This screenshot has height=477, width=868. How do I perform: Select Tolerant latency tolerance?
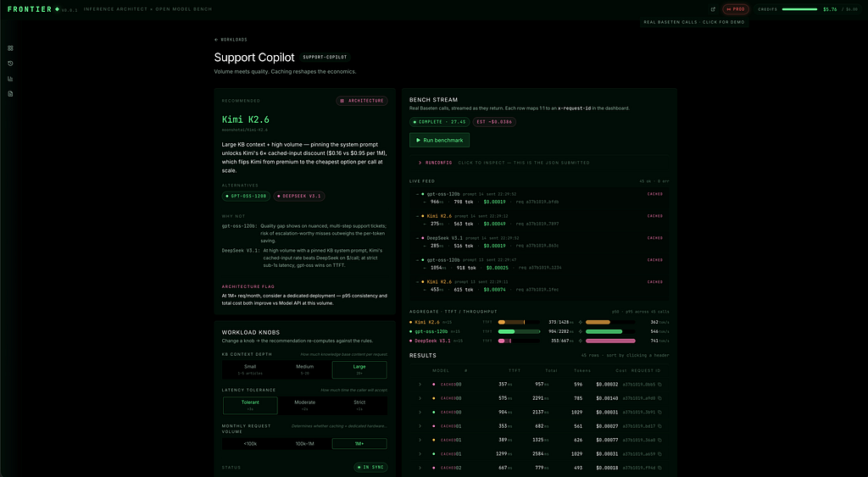point(250,405)
